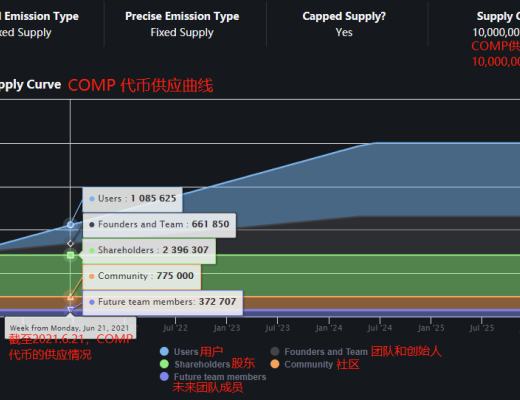The image size is (520, 400).
Task: Click the green Shareholders square data marker
Action: [70, 255]
